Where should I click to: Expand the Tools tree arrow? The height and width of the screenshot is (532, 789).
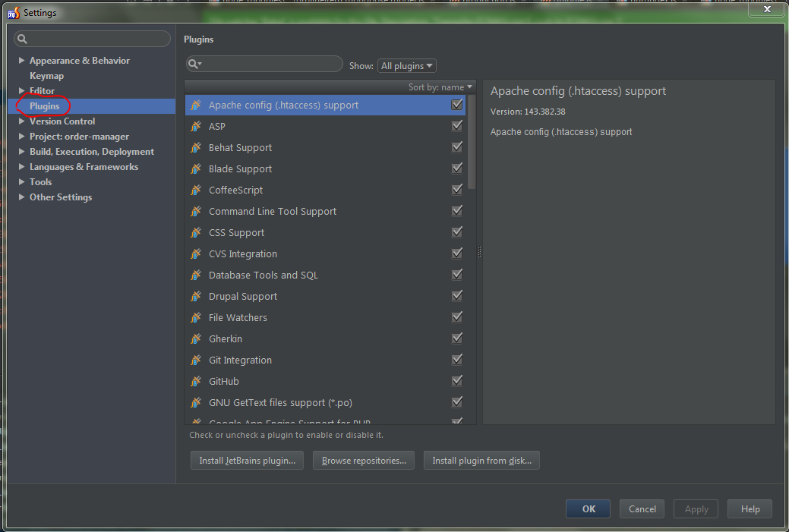tap(21, 181)
